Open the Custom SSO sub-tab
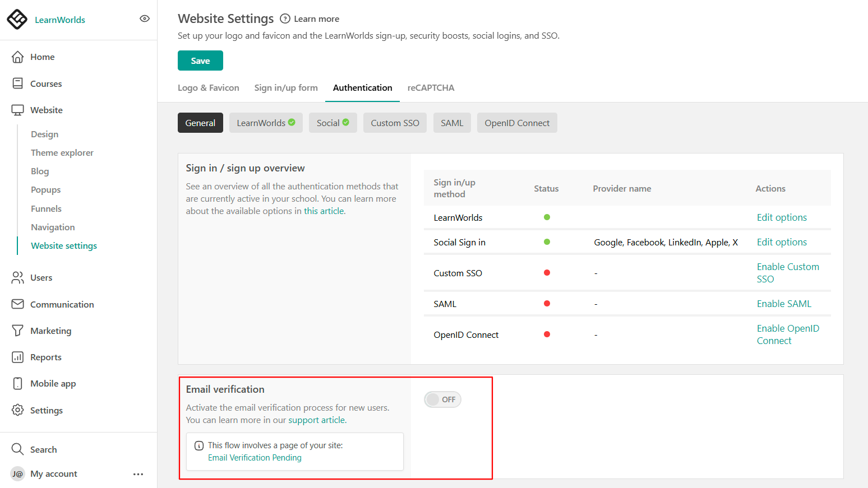Viewport: 868px width, 488px height. click(x=395, y=123)
